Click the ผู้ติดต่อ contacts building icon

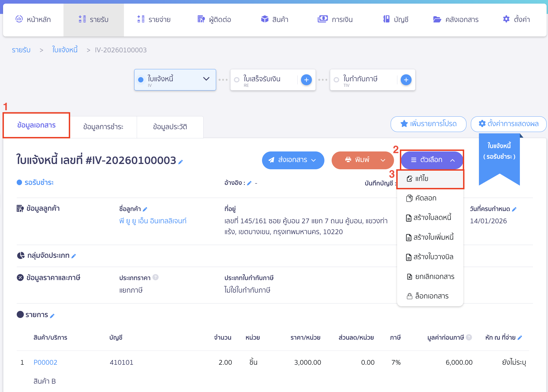pos(201,19)
